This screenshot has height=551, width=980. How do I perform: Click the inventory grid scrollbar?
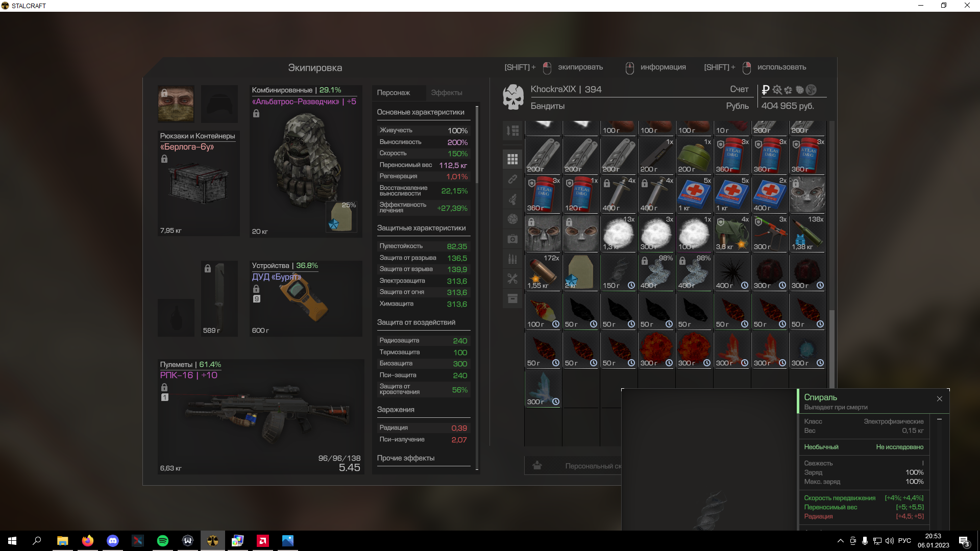point(831,348)
